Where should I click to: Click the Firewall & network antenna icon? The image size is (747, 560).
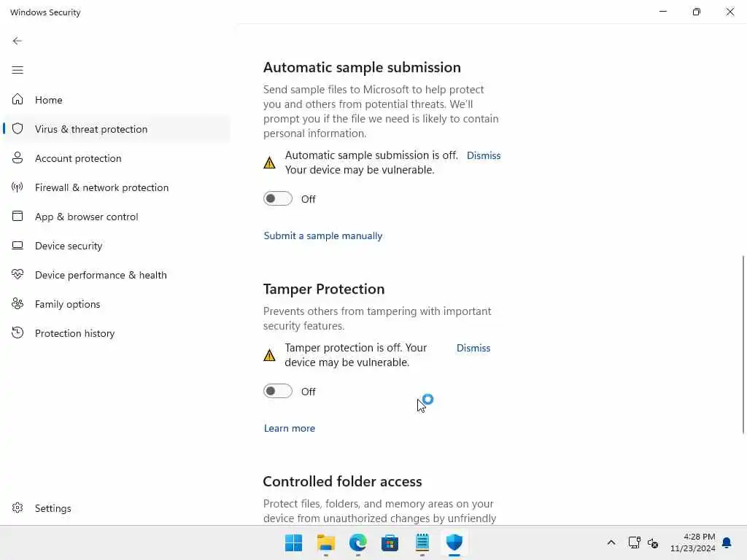click(18, 187)
